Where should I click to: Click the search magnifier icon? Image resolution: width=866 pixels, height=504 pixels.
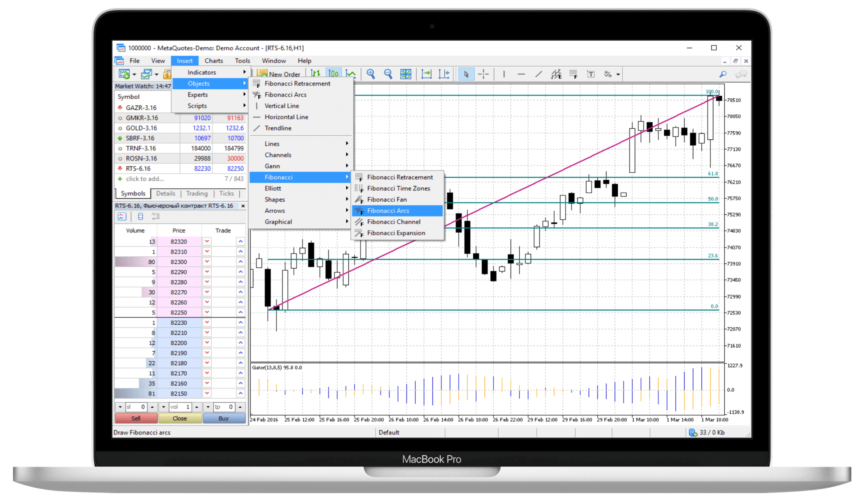pos(723,74)
